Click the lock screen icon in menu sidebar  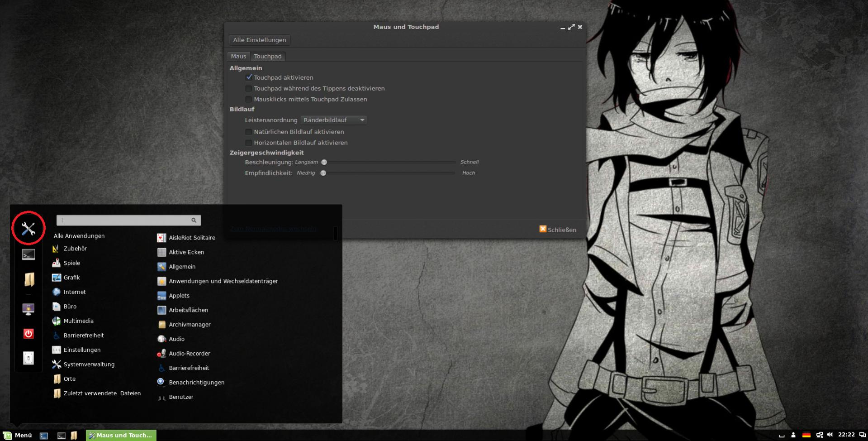[x=28, y=309]
